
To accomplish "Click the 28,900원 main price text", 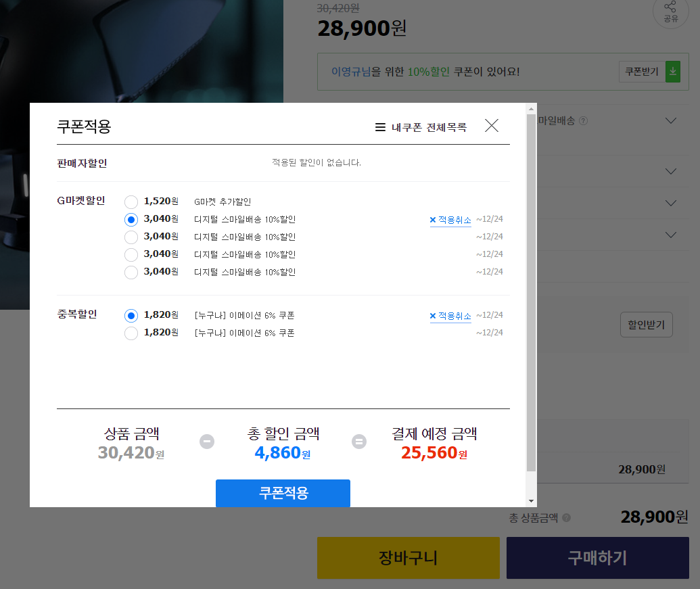I will [x=362, y=28].
